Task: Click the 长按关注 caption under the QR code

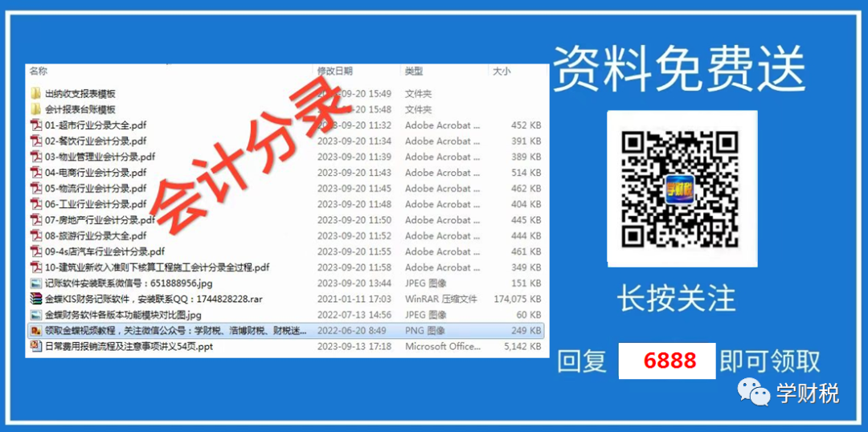Action: [x=677, y=300]
